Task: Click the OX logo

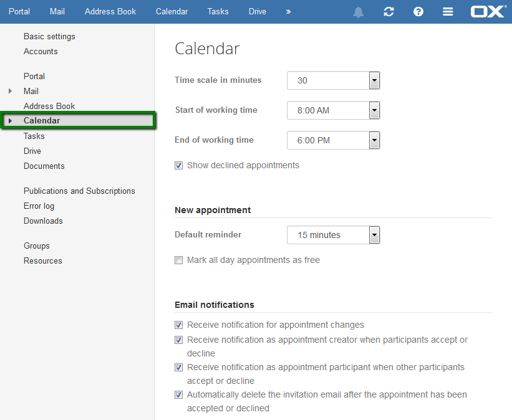Action: tap(488, 11)
